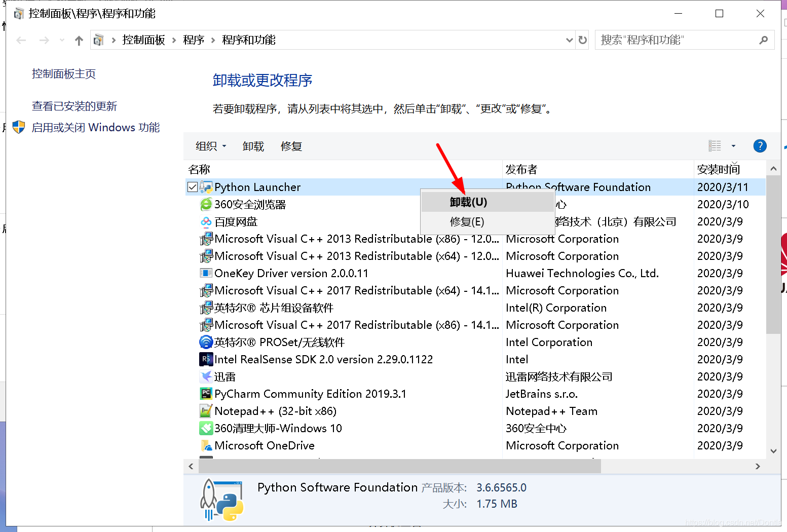Click the 程序 breadcrumb

(x=194, y=40)
